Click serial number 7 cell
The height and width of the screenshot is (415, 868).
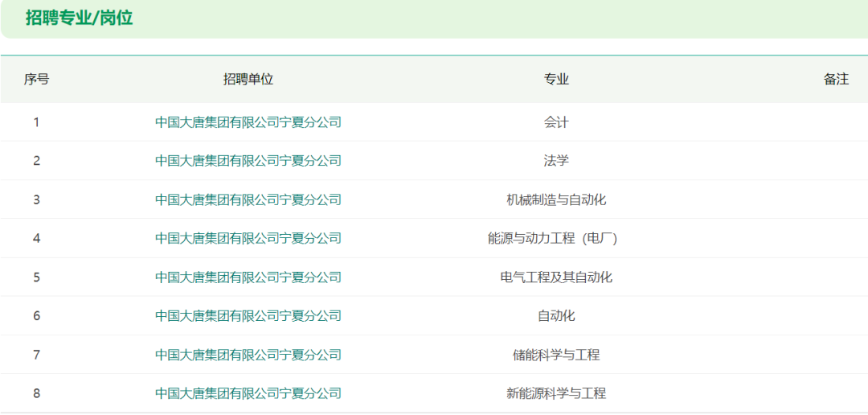coord(36,355)
